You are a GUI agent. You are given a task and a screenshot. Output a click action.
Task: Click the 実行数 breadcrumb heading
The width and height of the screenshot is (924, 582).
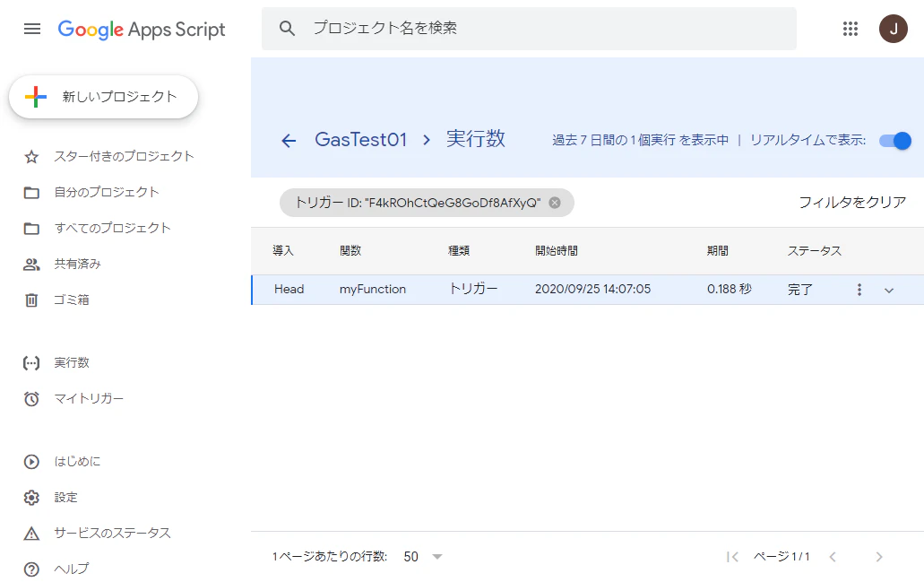coord(476,139)
